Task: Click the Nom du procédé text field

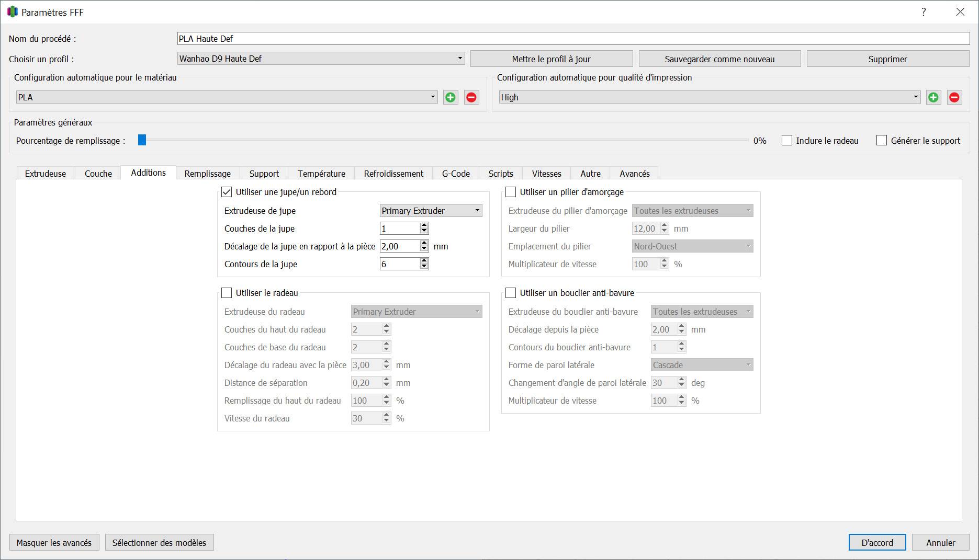Action: (x=573, y=39)
